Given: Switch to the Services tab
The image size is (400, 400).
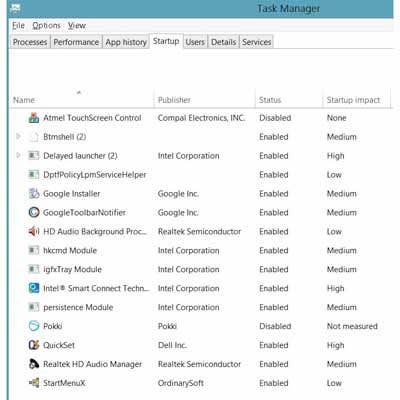Looking at the screenshot, I should 256,42.
